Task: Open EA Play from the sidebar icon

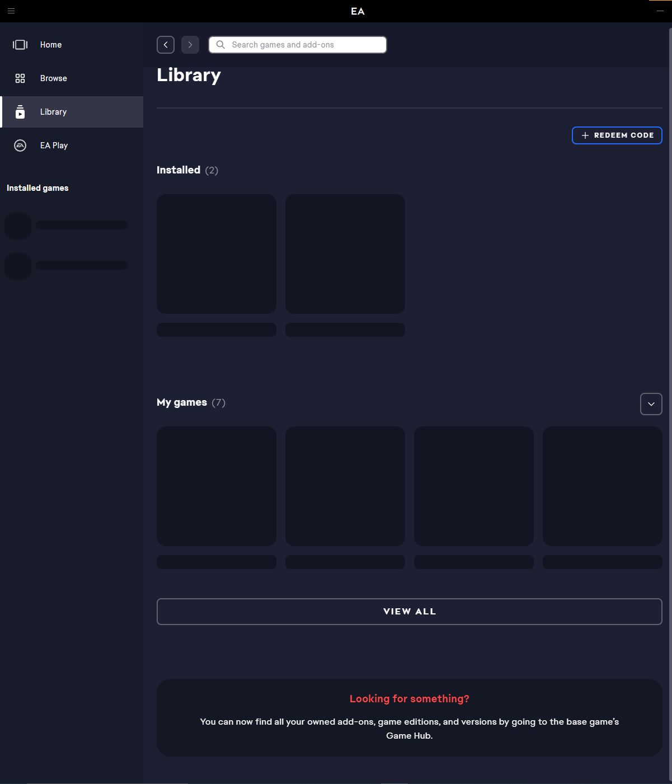Action: pyautogui.click(x=20, y=145)
